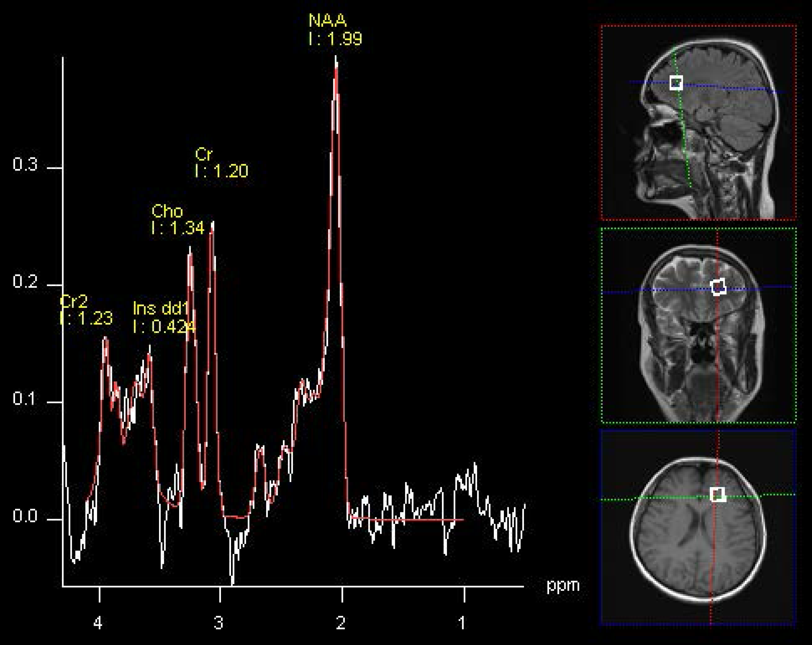Click the 4 ppm x-axis tick label
The height and width of the screenshot is (645, 812).
[x=98, y=623]
